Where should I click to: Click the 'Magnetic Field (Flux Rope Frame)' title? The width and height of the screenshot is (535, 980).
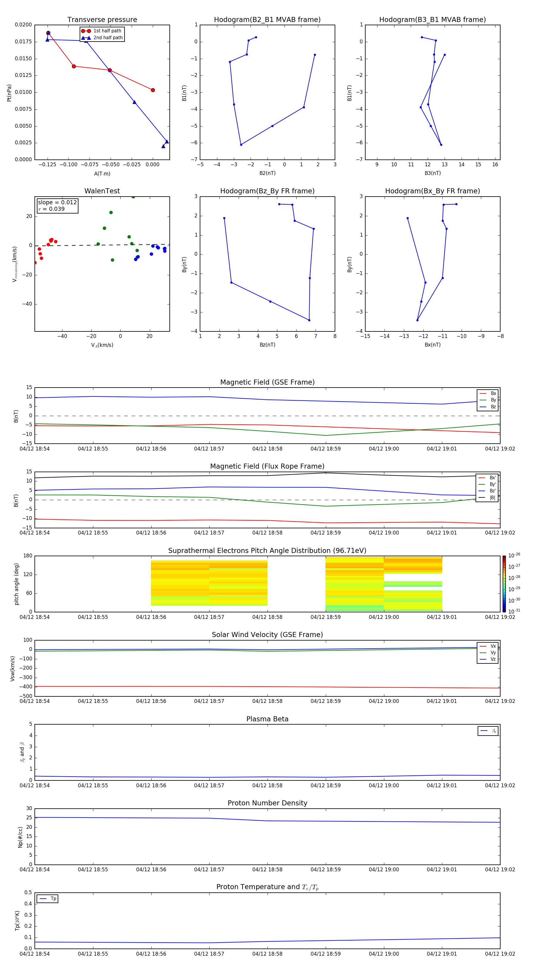coord(267,467)
